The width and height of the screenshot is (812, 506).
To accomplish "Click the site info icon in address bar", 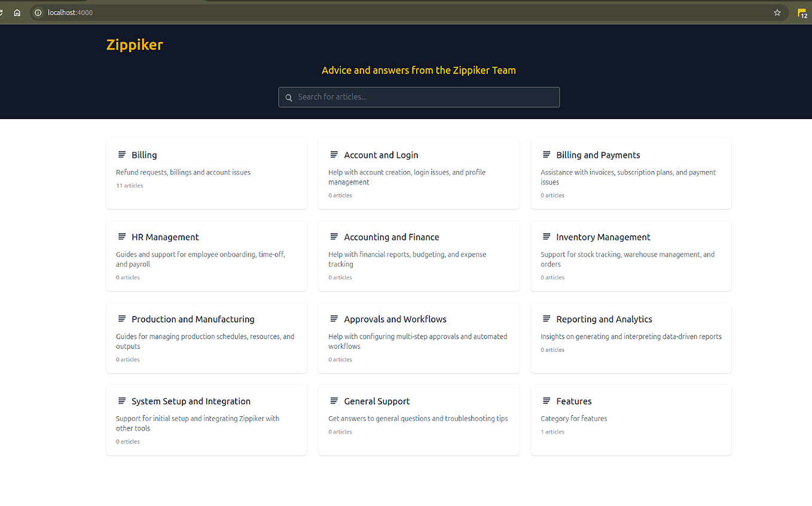I will [x=38, y=12].
